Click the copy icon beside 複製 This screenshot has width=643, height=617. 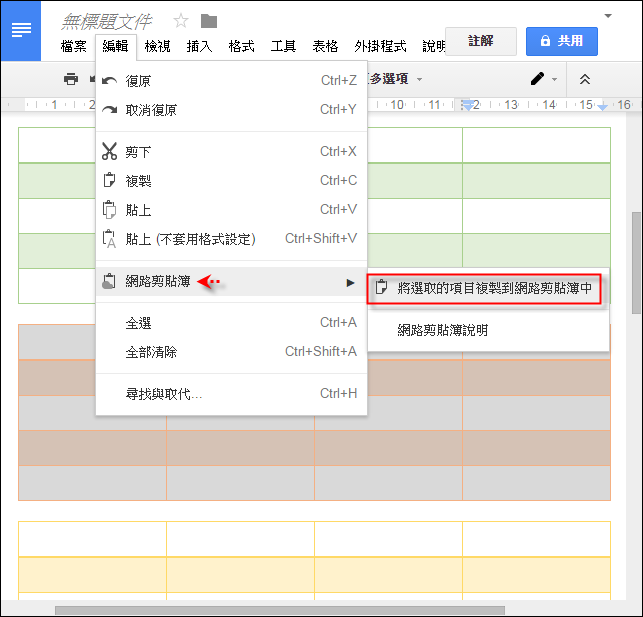click(x=109, y=180)
